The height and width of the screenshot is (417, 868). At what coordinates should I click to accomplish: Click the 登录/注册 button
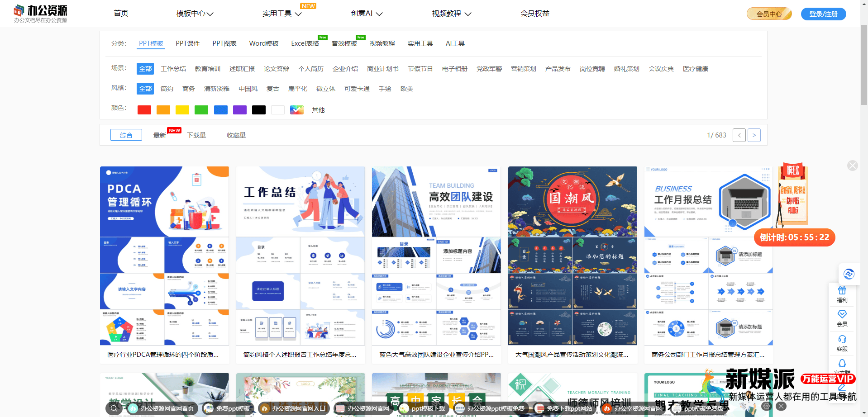point(823,14)
